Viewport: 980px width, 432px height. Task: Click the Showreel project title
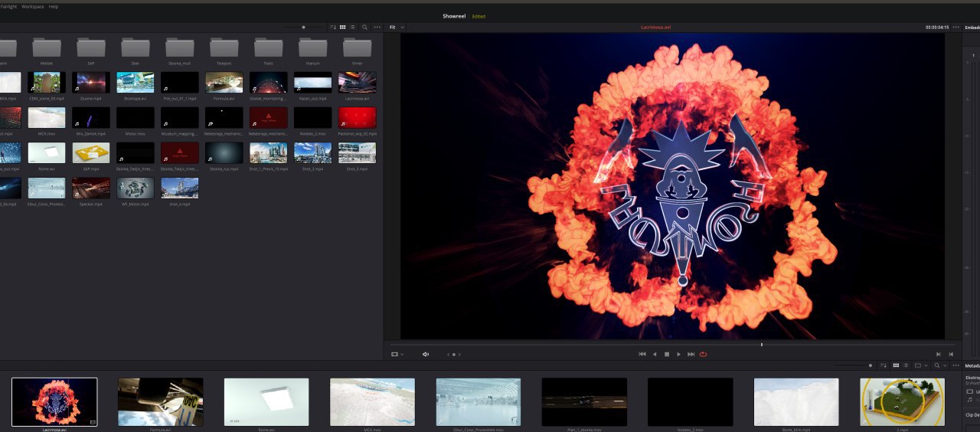coord(455,16)
